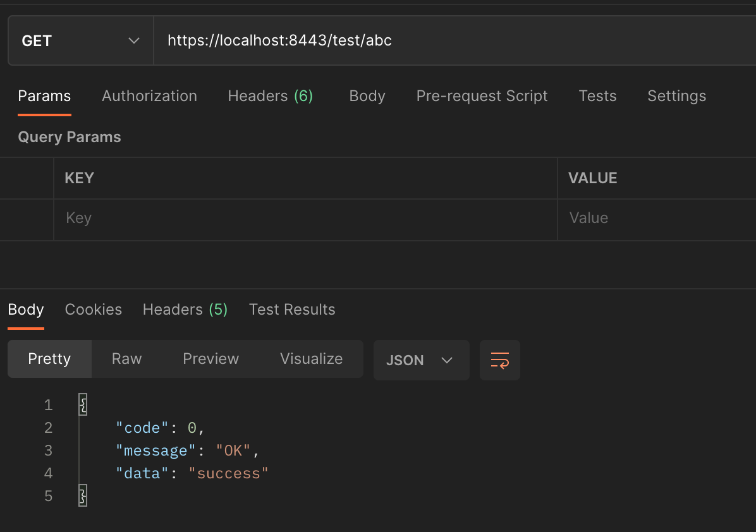Choose the Visualize response view
The image size is (756, 532).
pos(311,359)
